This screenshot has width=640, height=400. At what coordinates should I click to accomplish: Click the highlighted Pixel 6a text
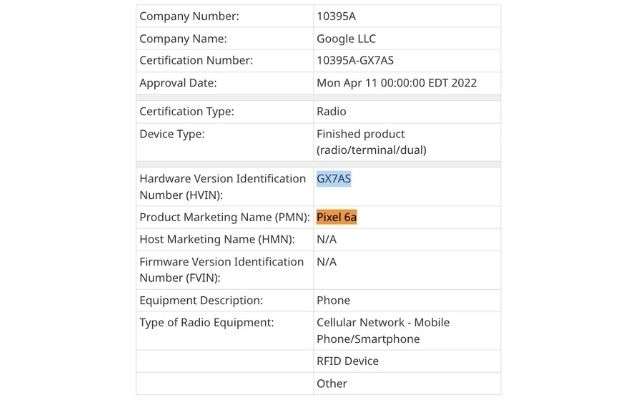tap(336, 217)
